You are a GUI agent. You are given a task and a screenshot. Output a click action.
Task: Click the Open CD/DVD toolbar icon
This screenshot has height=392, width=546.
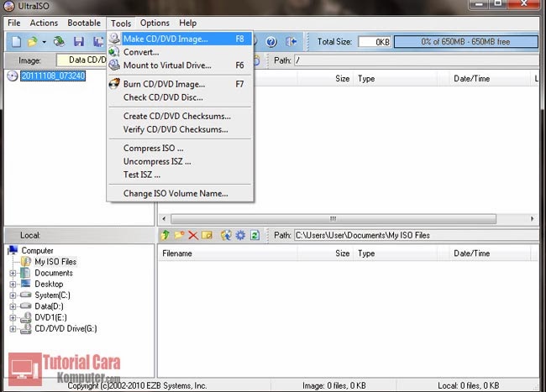coord(59,42)
